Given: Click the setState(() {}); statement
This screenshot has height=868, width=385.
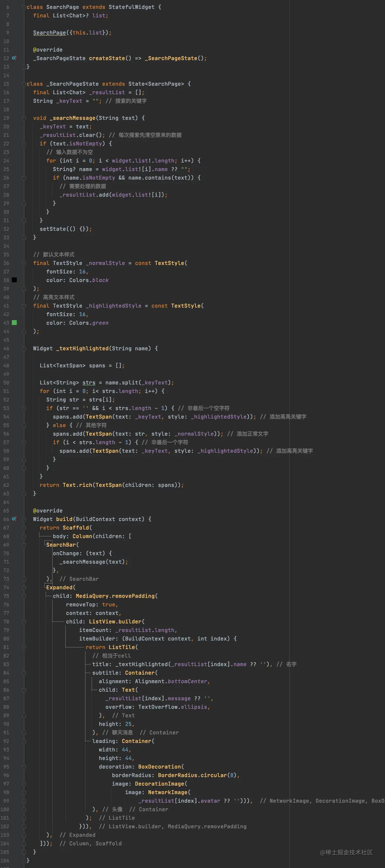Looking at the screenshot, I should [x=66, y=229].
